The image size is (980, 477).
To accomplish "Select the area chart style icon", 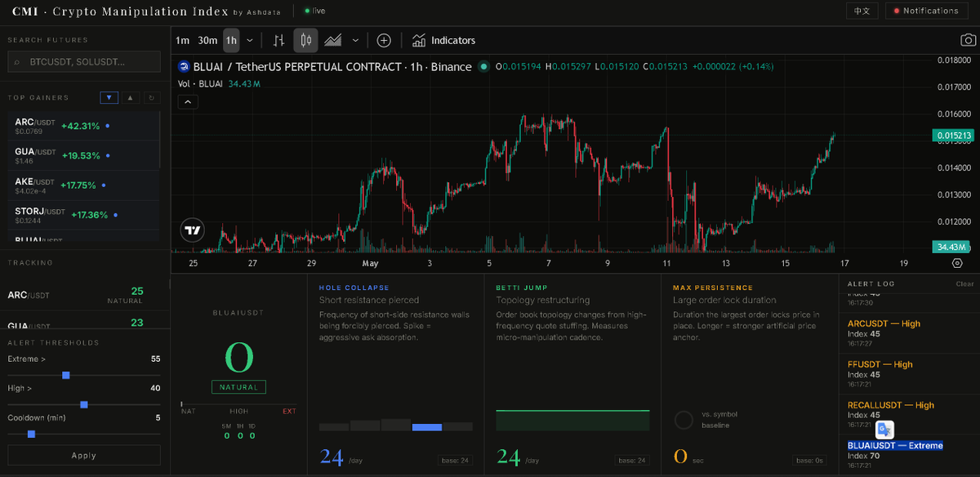I will 332,40.
